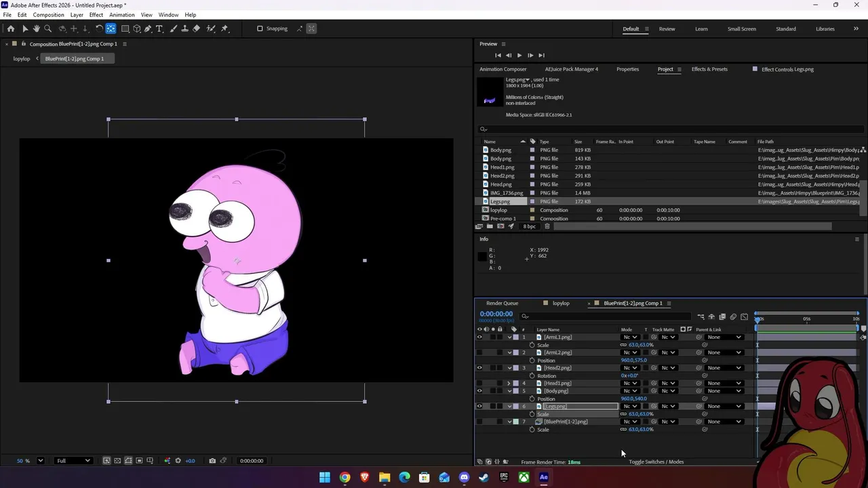The image size is (868, 488).
Task: Go to the Home screen icon
Action: click(11, 28)
